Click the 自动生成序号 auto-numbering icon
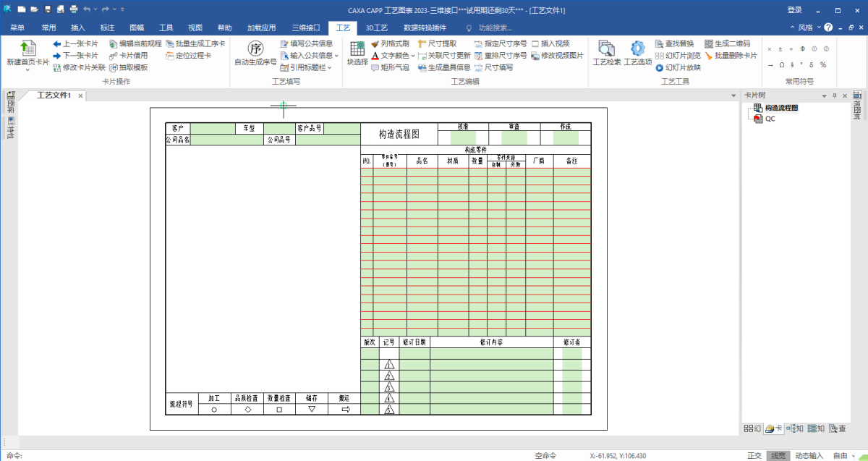The image size is (868, 461). pos(255,49)
